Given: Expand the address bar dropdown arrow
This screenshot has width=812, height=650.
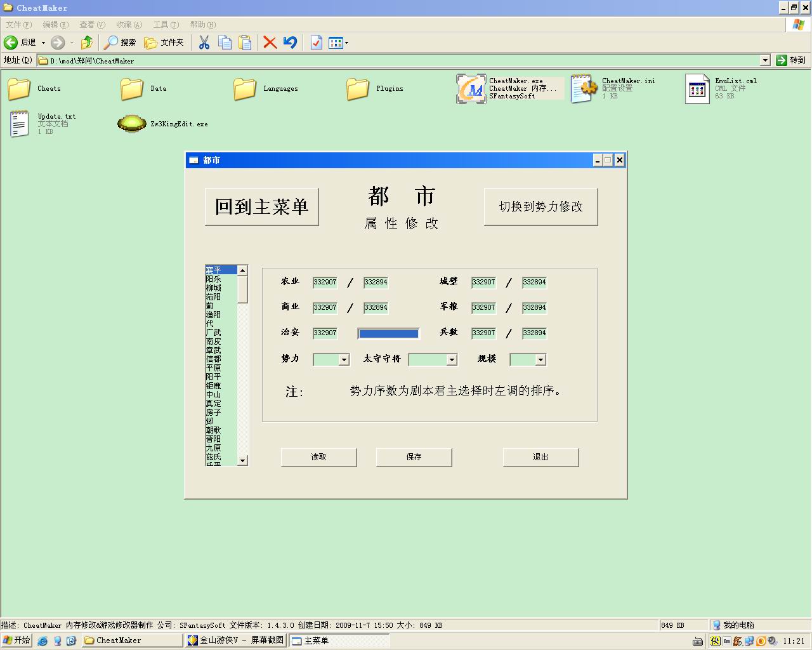Looking at the screenshot, I should [765, 60].
